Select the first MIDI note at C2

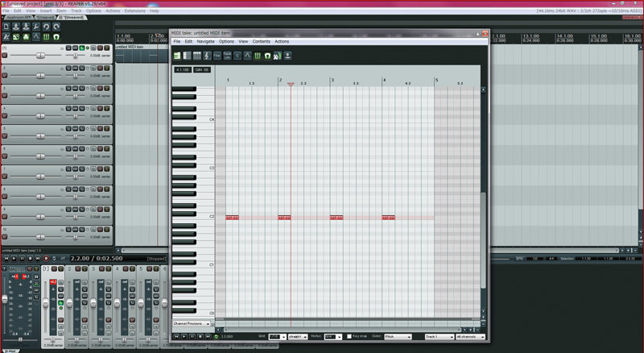pos(233,218)
